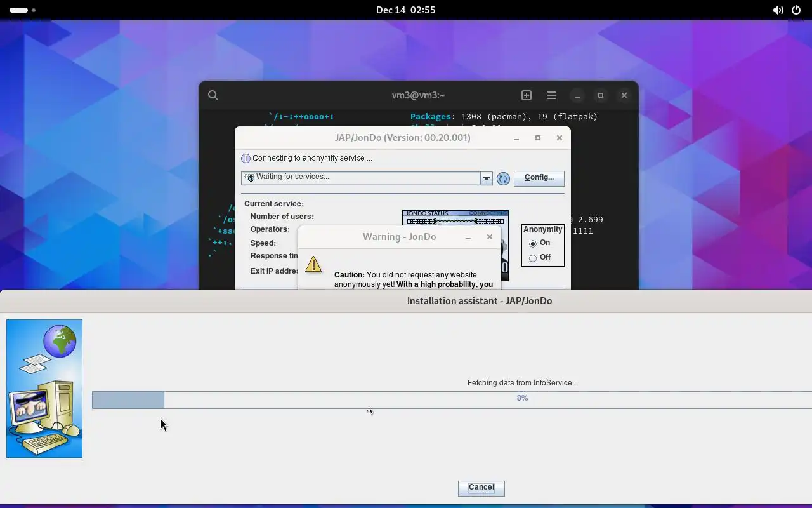Minimize the JAP/JonDo main window
The image size is (812, 508).
tap(516, 138)
